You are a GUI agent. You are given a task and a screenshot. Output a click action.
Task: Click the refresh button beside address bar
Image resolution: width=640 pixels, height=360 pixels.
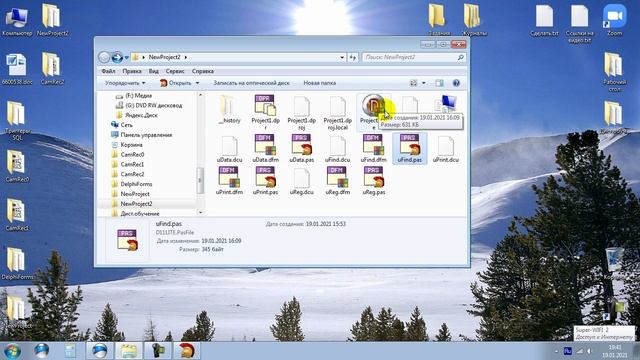(x=353, y=58)
